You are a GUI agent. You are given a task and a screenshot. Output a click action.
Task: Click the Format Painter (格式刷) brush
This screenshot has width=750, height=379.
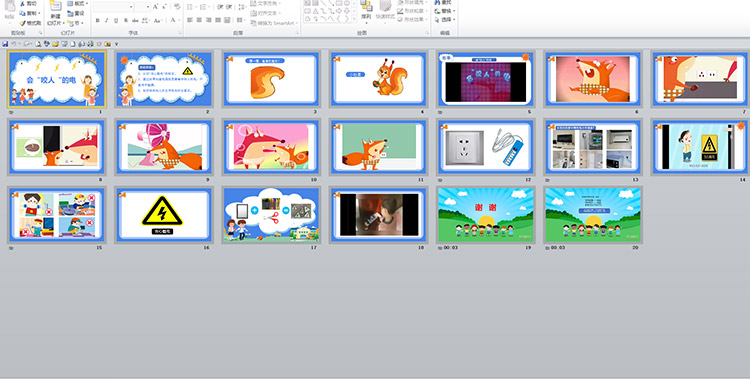click(x=31, y=23)
